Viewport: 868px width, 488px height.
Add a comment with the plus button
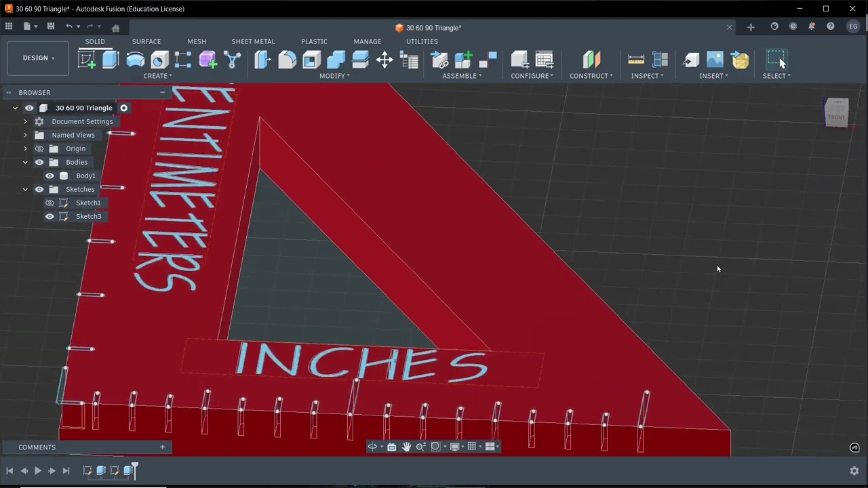(x=162, y=447)
